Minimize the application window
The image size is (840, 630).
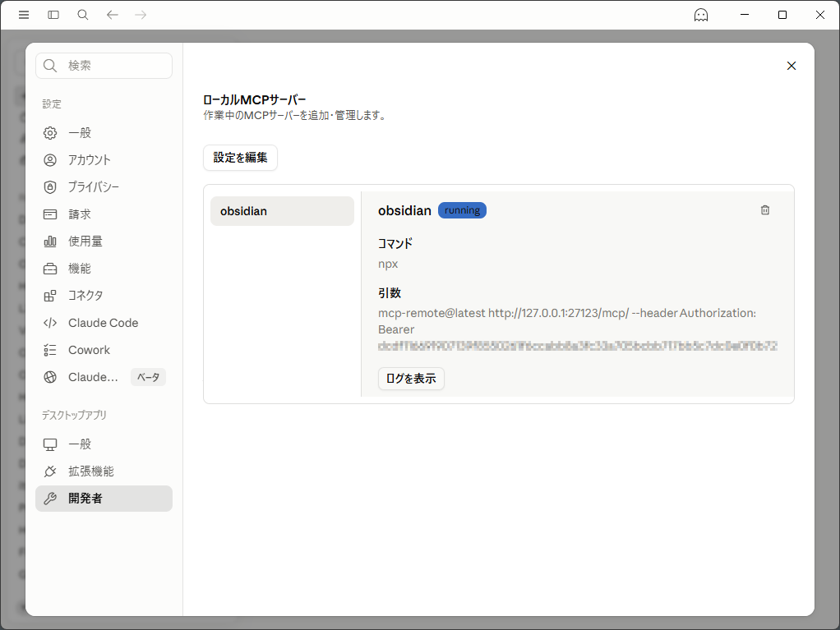(x=745, y=15)
